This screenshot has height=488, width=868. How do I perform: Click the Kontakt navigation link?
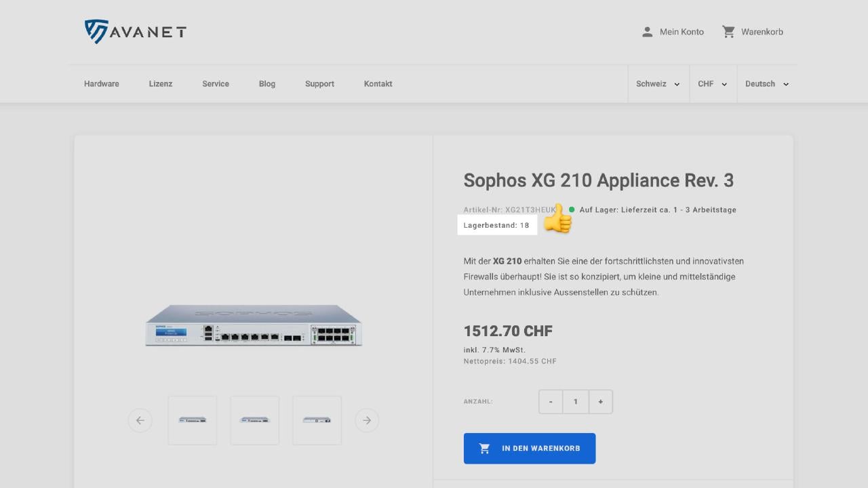(378, 83)
